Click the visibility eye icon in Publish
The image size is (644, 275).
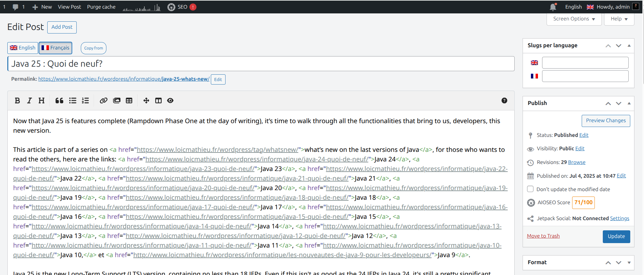[x=531, y=149]
